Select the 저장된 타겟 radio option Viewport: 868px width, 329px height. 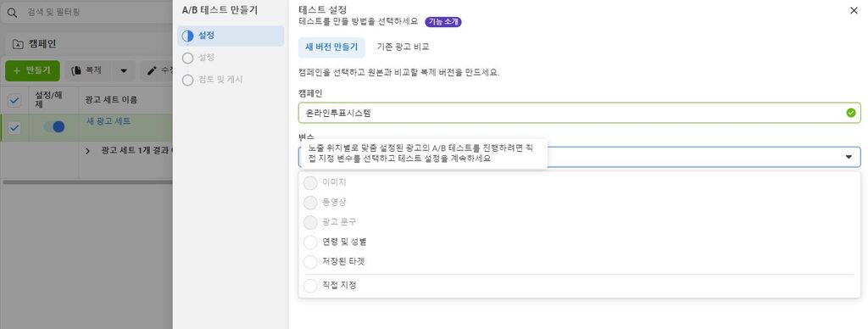310,261
